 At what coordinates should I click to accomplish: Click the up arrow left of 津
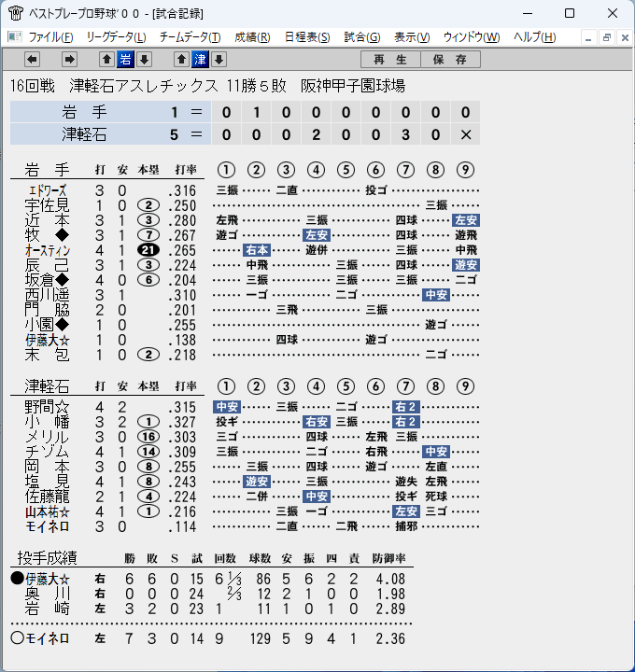click(x=181, y=59)
